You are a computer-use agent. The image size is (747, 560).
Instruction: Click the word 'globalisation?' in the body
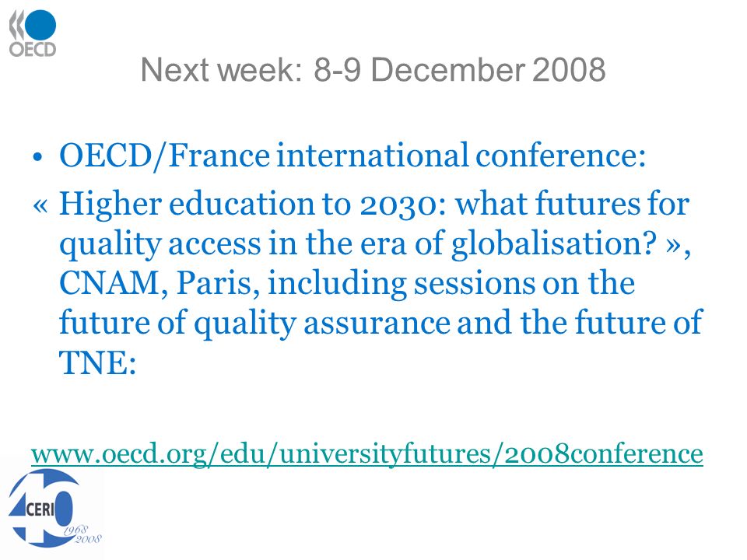555,243
